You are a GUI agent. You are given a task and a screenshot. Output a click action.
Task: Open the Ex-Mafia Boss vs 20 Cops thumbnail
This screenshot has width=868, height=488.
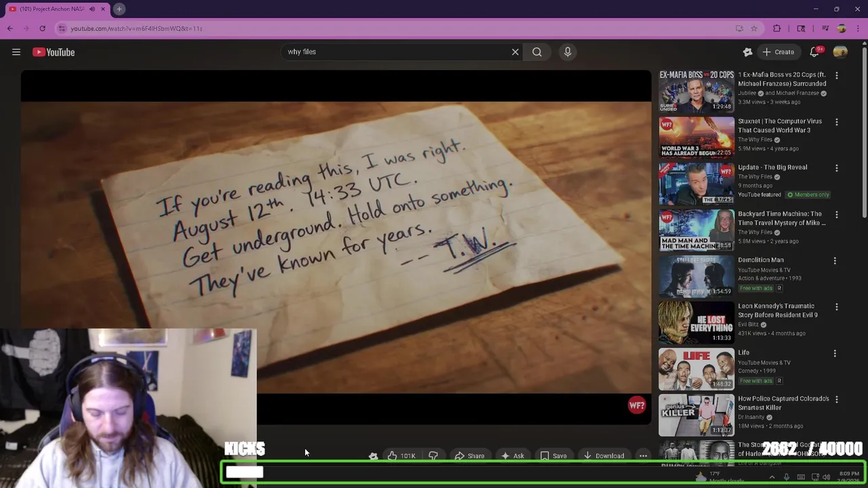pos(696,91)
